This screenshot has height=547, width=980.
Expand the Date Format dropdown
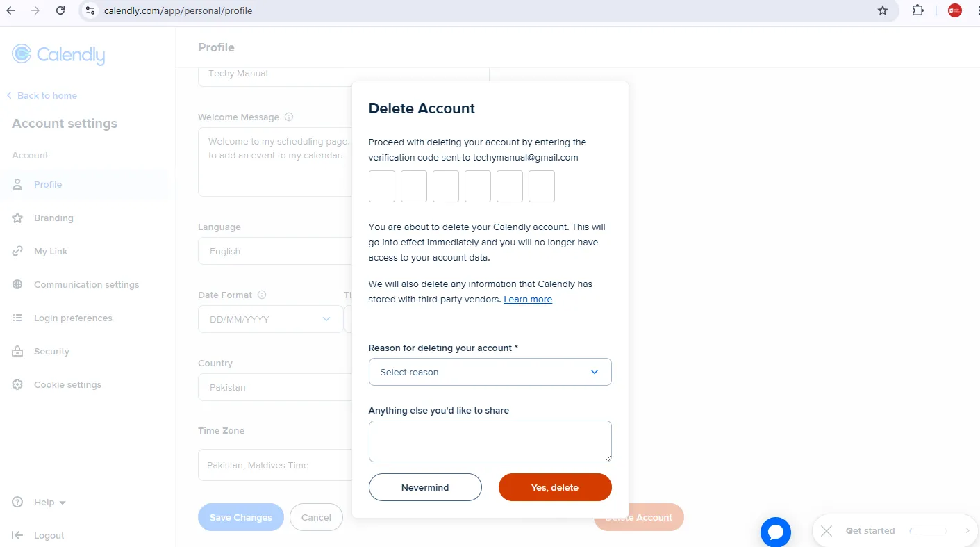326,319
